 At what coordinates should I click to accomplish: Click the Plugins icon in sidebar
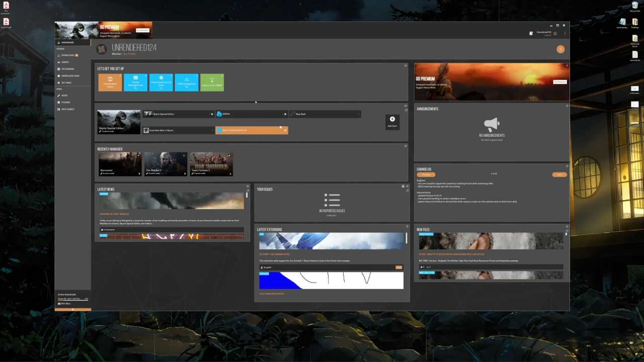(59, 102)
